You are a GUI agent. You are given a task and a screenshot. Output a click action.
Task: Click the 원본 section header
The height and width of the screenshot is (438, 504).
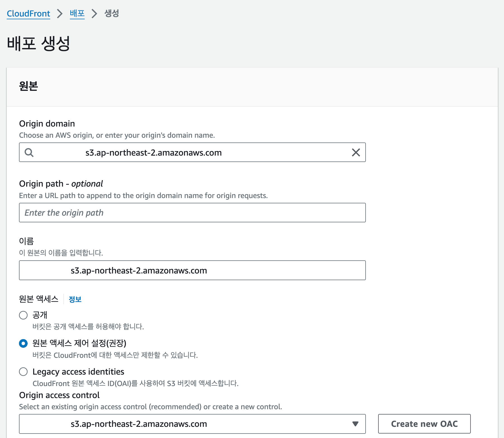coord(28,86)
